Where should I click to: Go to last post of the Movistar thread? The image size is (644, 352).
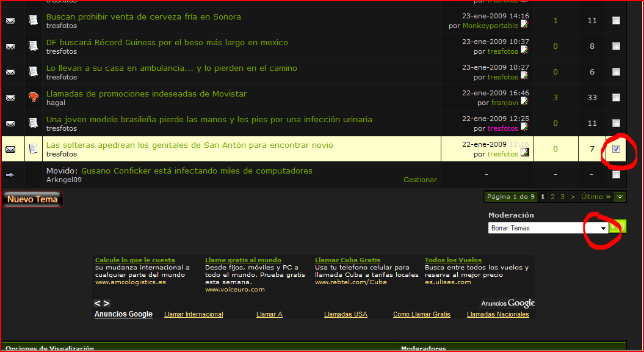(524, 101)
